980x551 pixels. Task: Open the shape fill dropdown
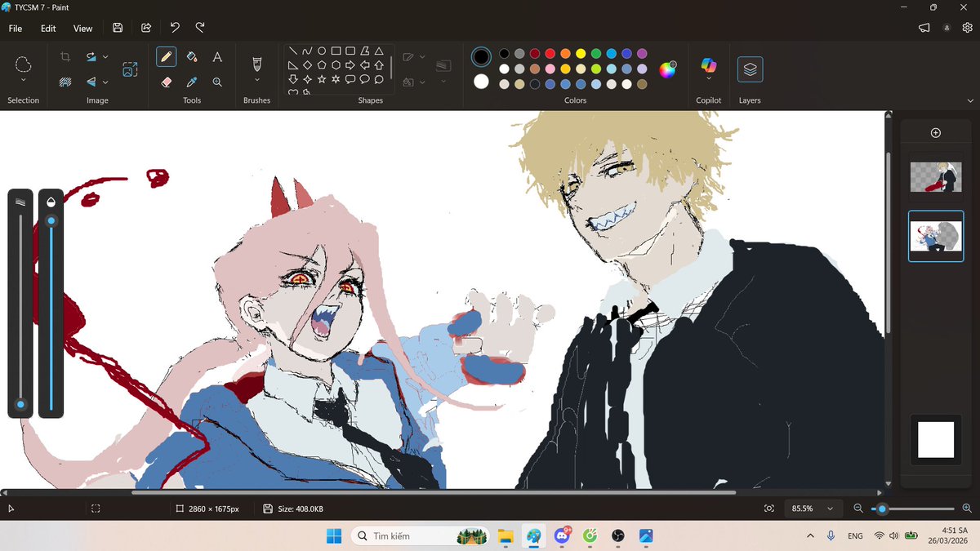click(x=422, y=82)
